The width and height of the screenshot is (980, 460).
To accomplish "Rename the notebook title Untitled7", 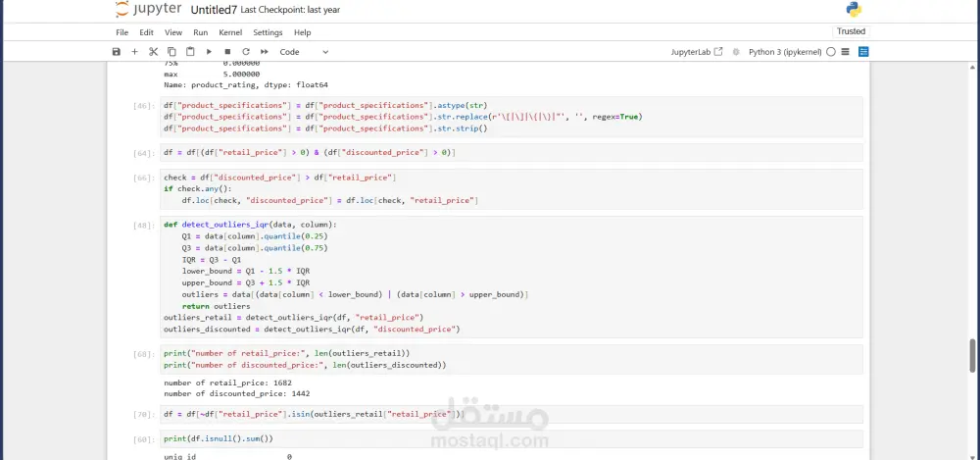I will [213, 10].
